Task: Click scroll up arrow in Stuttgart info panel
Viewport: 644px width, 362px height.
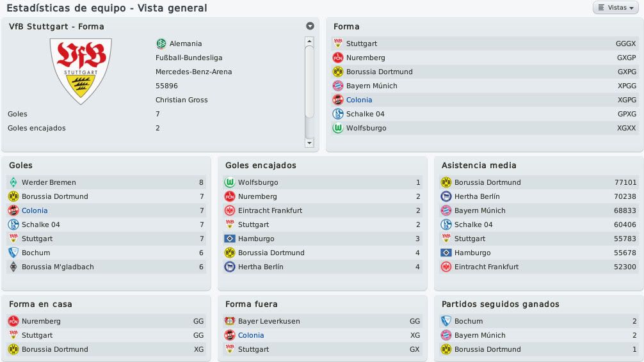Action: click(x=310, y=41)
